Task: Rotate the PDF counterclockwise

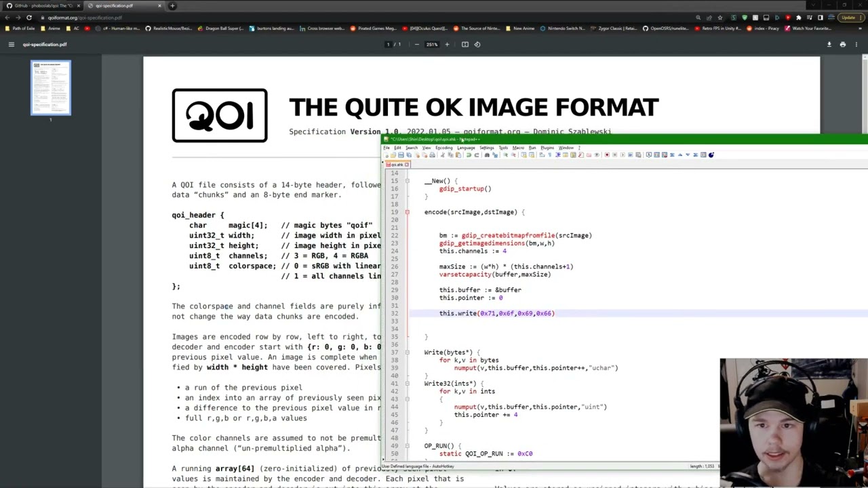Action: pos(477,44)
